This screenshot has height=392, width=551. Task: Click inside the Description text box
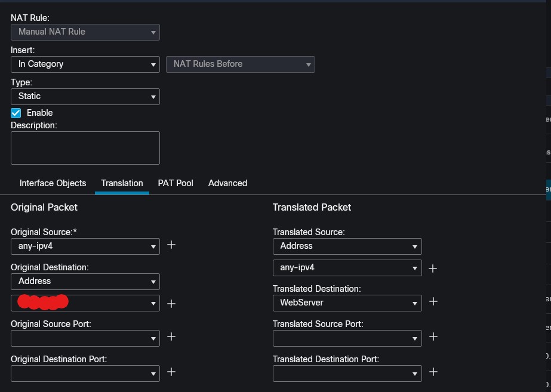pyautogui.click(x=85, y=147)
